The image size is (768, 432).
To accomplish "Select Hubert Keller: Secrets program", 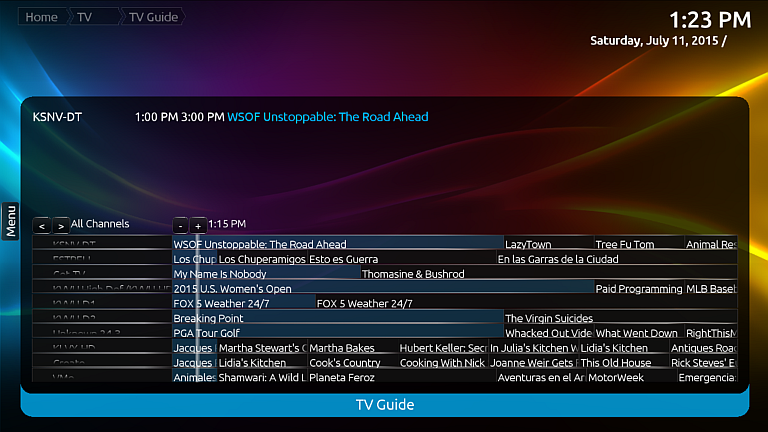I will (443, 348).
